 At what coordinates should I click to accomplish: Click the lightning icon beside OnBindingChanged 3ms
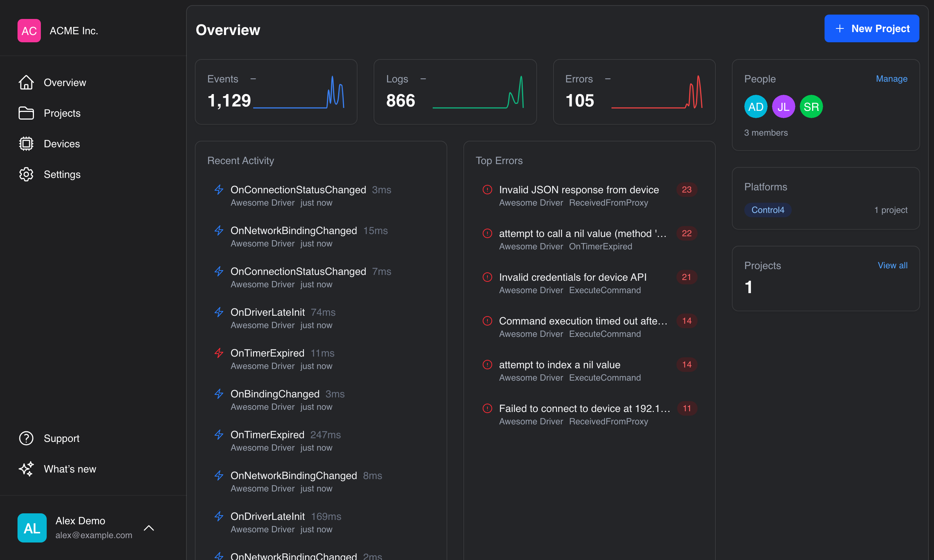coord(219,394)
